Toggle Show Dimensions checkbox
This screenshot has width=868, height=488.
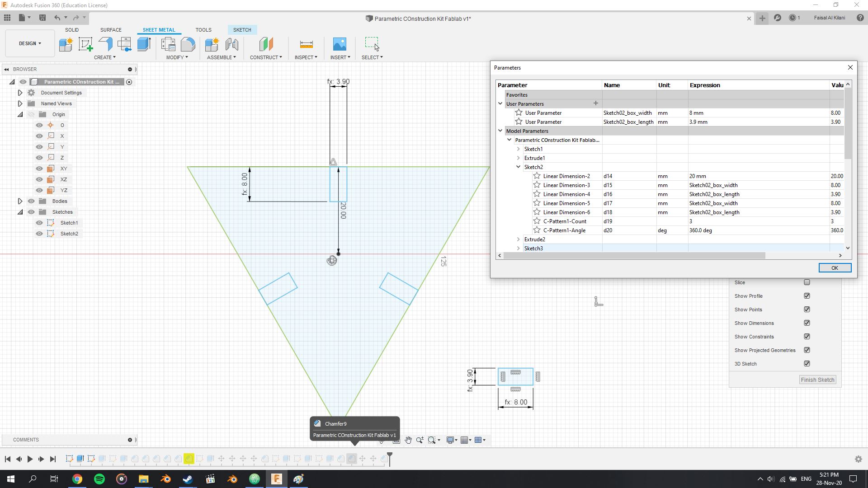(x=807, y=322)
